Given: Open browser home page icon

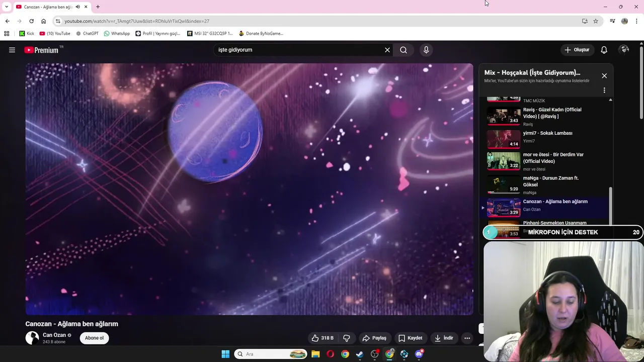Looking at the screenshot, I should tap(43, 21).
